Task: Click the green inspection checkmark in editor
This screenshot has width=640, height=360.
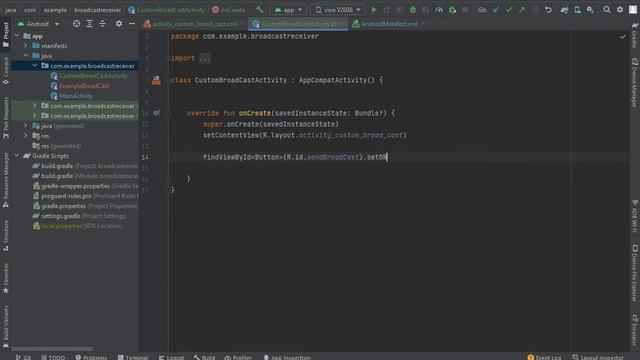Action: pos(622,37)
